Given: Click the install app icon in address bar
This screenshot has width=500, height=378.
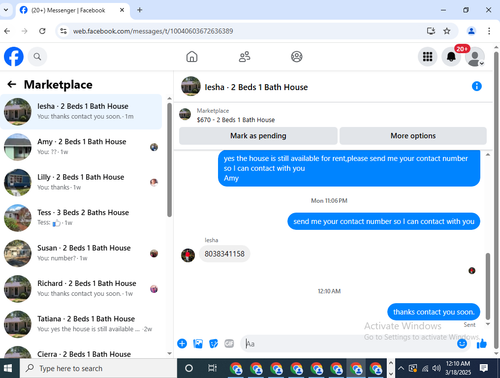Looking at the screenshot, I should tap(431, 31).
